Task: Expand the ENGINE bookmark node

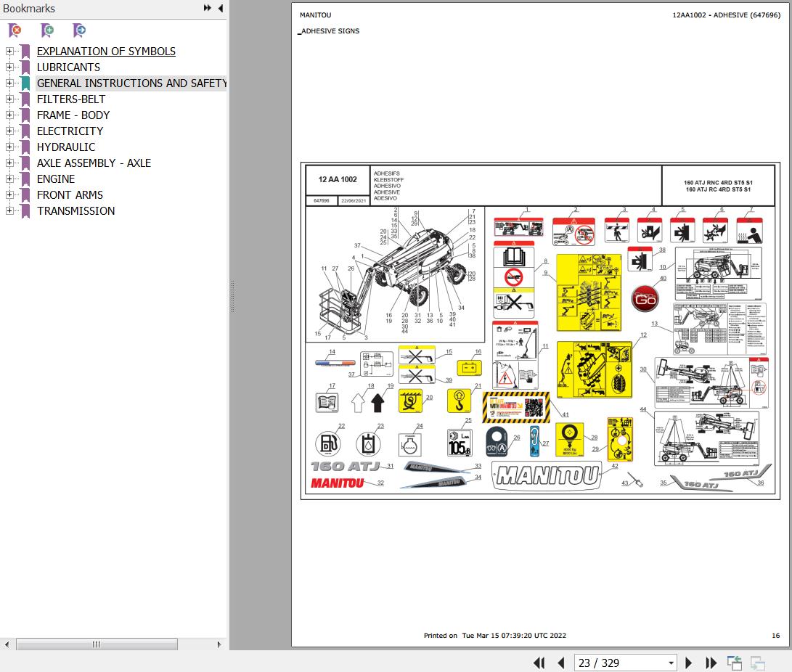Action: pyautogui.click(x=9, y=179)
